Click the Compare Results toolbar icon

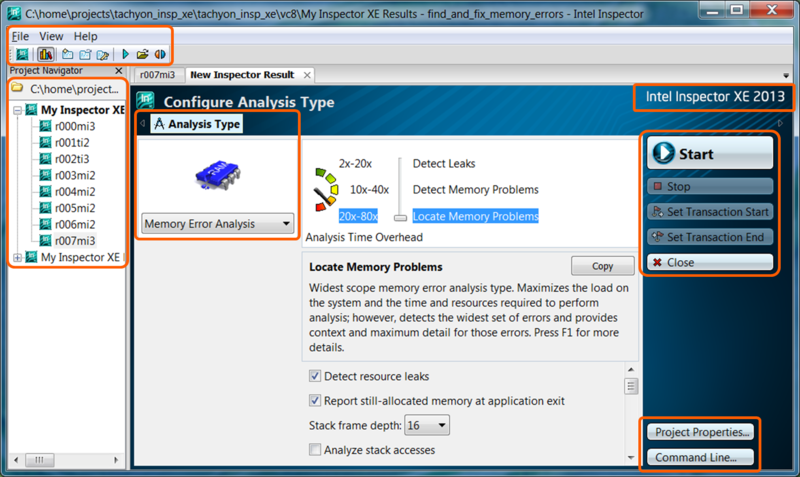[160, 54]
